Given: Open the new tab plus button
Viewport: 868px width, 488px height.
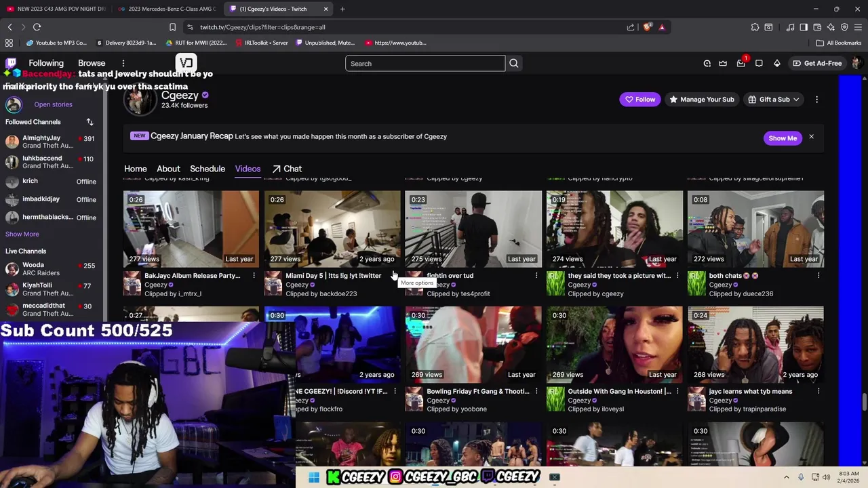Looking at the screenshot, I should pos(342,9).
